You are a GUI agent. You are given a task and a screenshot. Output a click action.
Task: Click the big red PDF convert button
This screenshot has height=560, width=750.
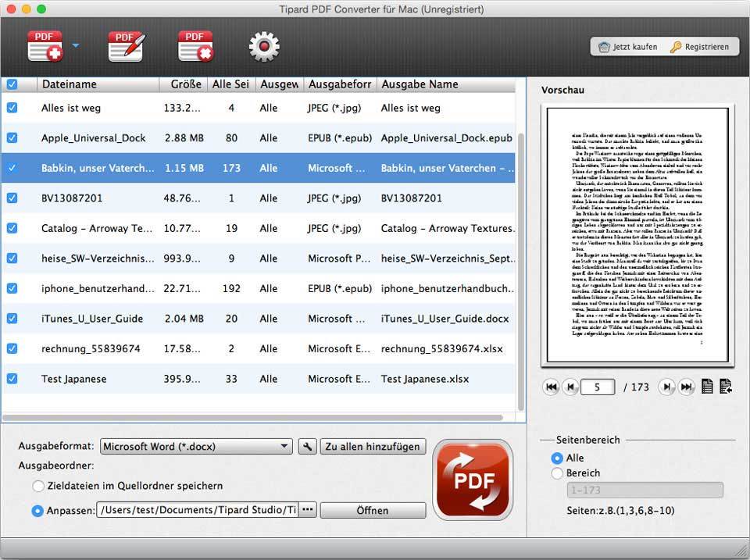(x=473, y=480)
